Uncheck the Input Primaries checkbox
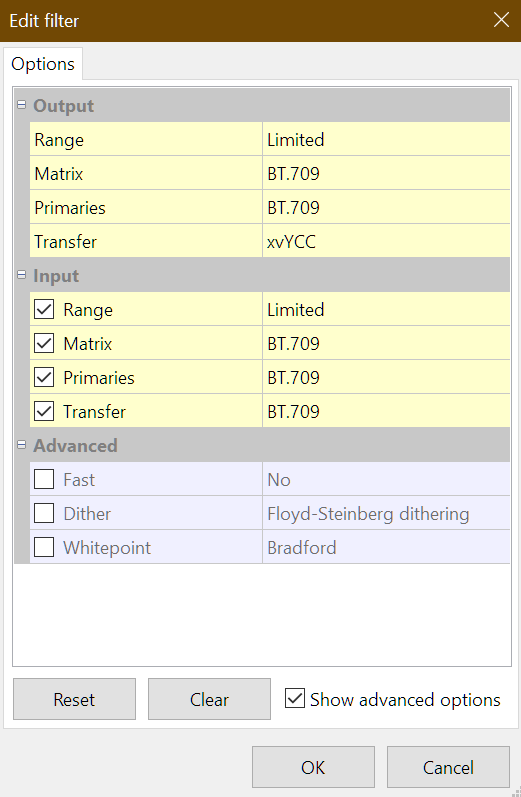The image size is (521, 797). pos(44,377)
